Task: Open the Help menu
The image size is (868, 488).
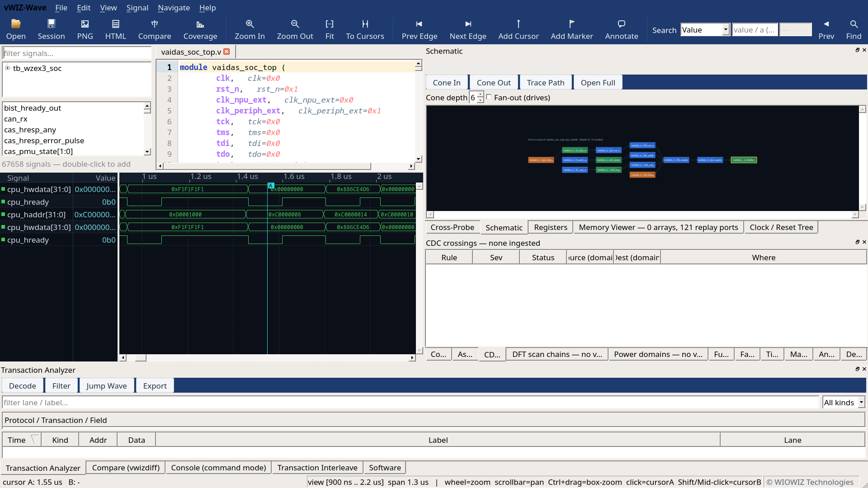Action: (208, 8)
